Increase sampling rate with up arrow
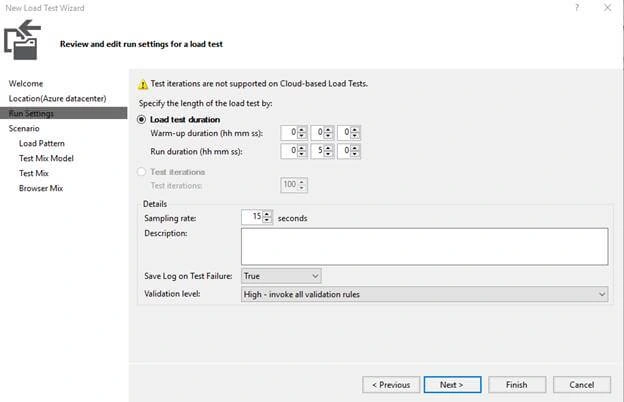 pos(267,215)
